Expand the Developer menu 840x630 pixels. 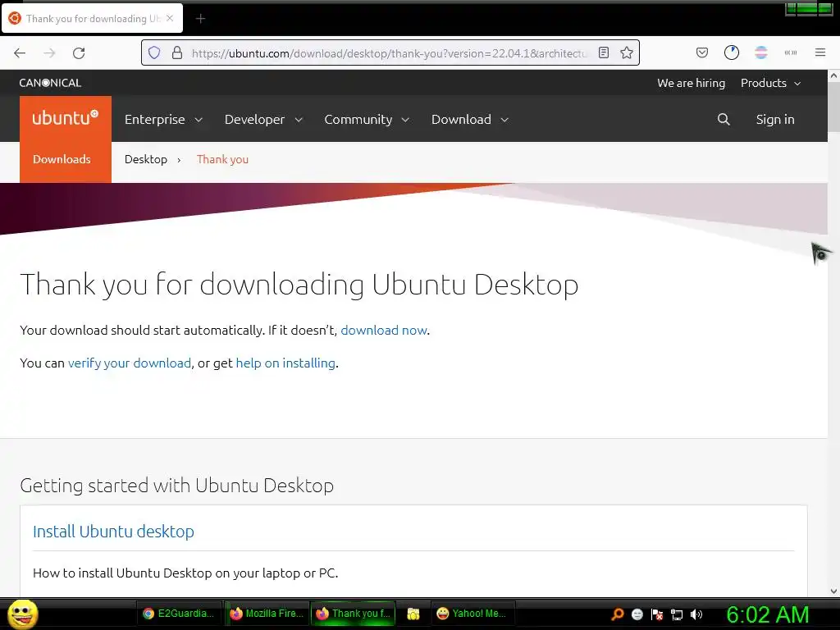263,119
